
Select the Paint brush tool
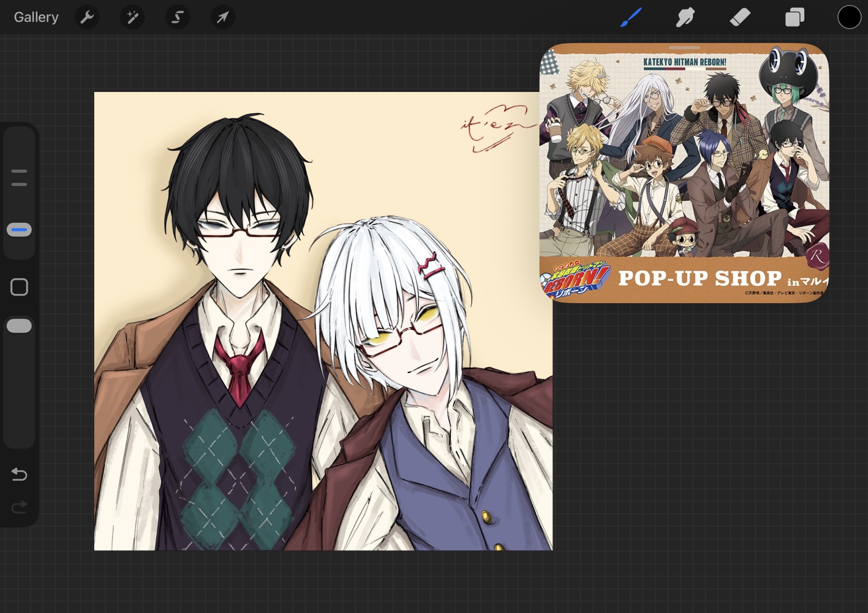[631, 17]
